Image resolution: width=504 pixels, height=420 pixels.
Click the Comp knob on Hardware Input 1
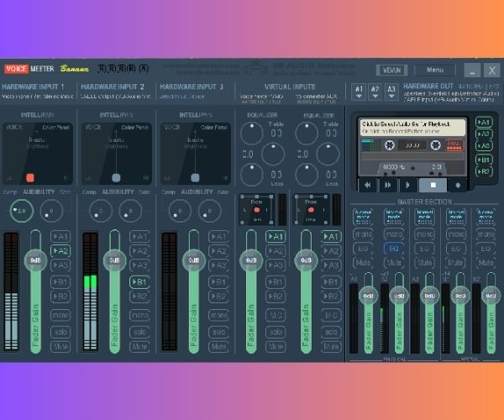(x=21, y=211)
